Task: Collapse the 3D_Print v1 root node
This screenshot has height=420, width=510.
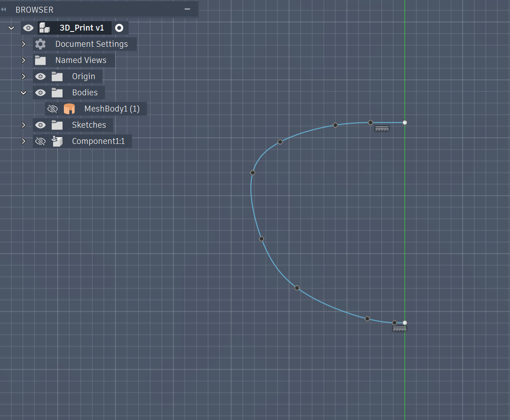Action: [11, 28]
